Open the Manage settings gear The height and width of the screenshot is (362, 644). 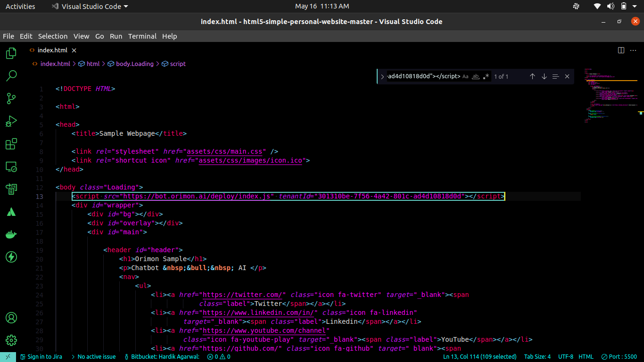(11, 340)
